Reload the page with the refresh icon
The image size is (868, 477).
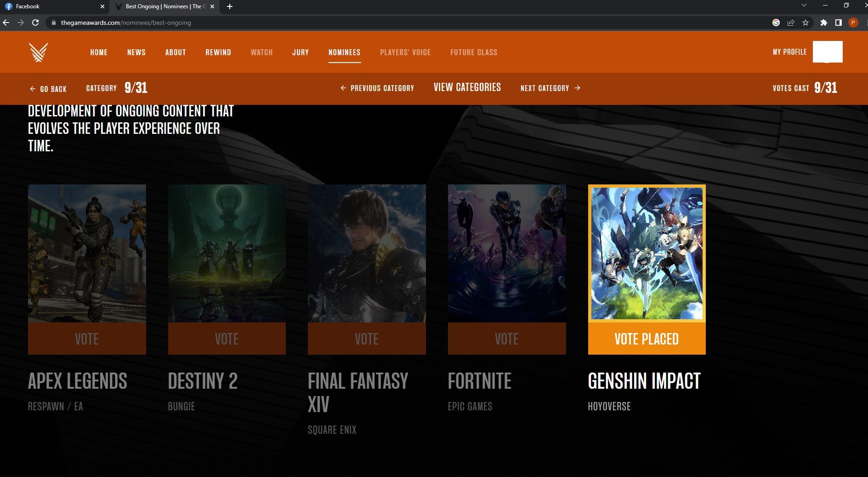[x=35, y=23]
